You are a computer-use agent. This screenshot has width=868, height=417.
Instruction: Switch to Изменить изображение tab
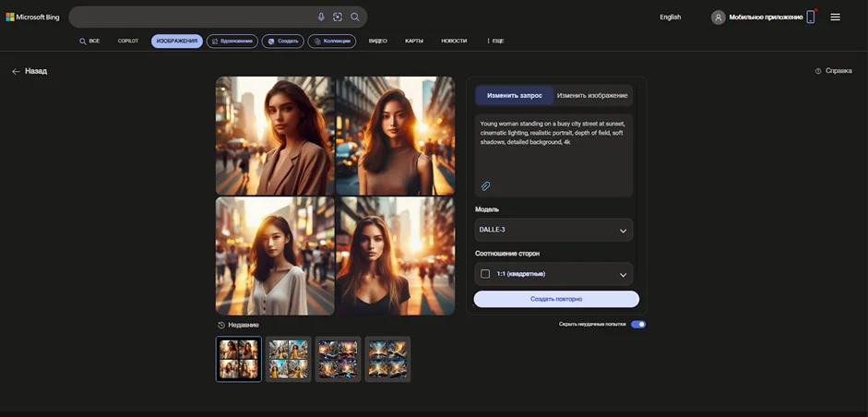click(592, 95)
